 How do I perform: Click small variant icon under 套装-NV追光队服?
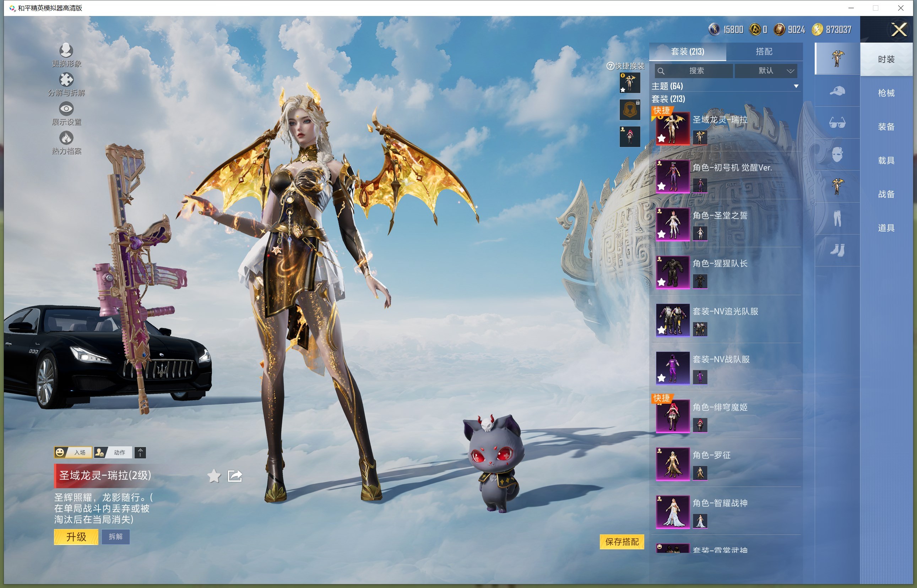(x=700, y=329)
